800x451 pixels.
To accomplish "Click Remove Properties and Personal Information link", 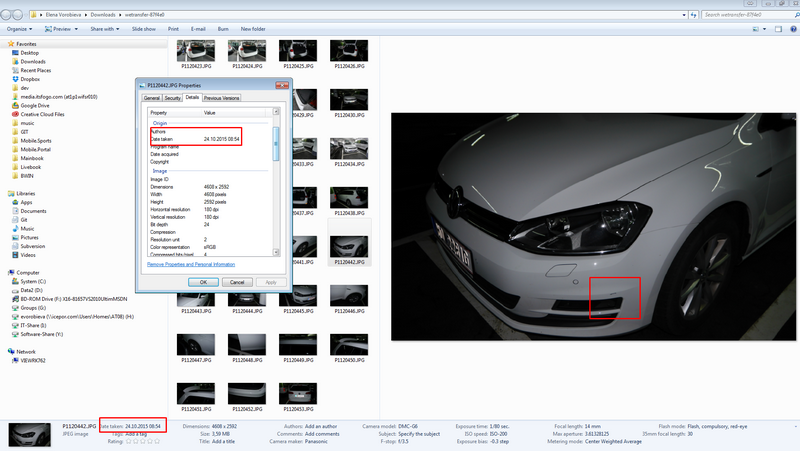I will [x=191, y=264].
